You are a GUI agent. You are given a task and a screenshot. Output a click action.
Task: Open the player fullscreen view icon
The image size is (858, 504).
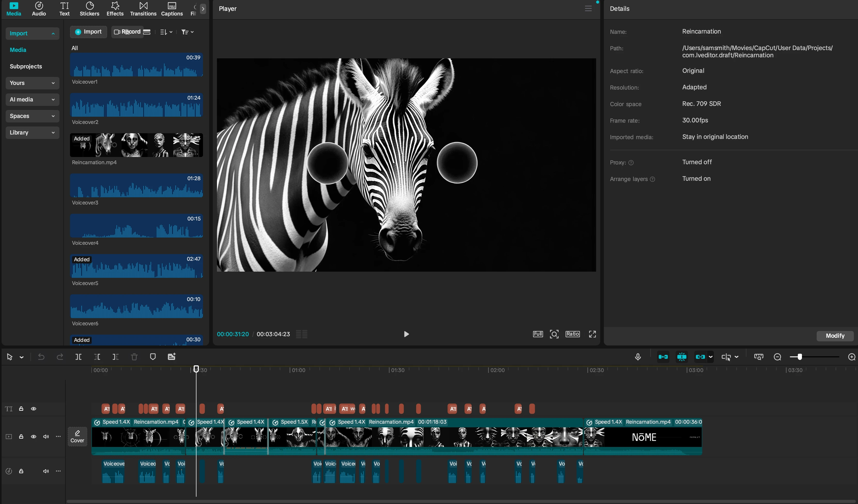(x=592, y=334)
